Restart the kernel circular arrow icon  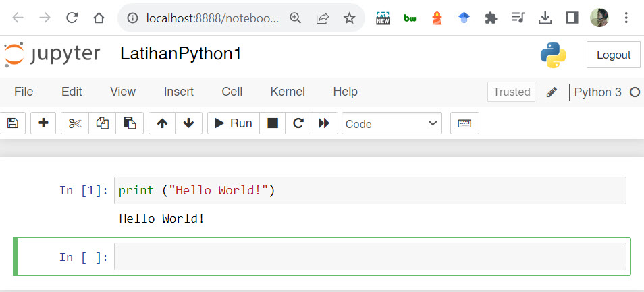click(298, 123)
